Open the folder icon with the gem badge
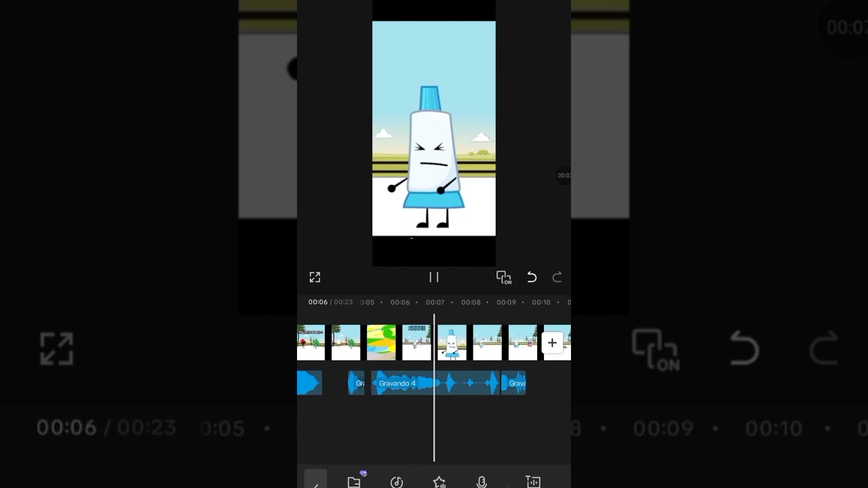The width and height of the screenshot is (868, 488). point(355,481)
